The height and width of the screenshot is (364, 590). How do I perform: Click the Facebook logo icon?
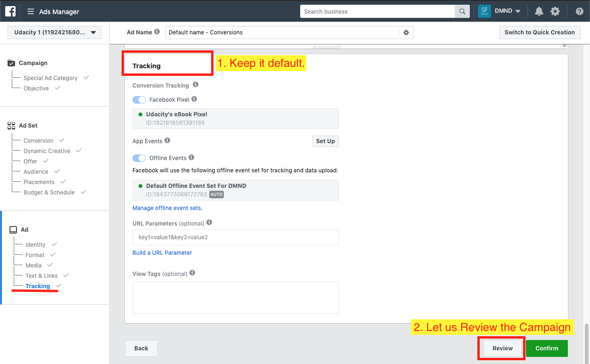pyautogui.click(x=10, y=11)
